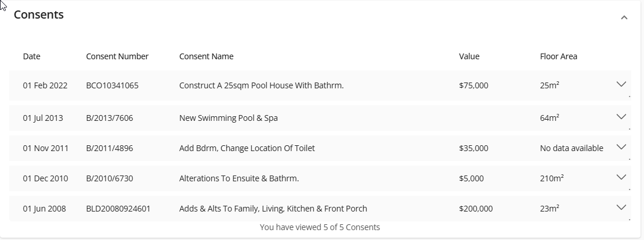Image resolution: width=644 pixels, height=240 pixels.
Task: Expand the B/2010/6730 consent row arrow
Action: coord(621,177)
